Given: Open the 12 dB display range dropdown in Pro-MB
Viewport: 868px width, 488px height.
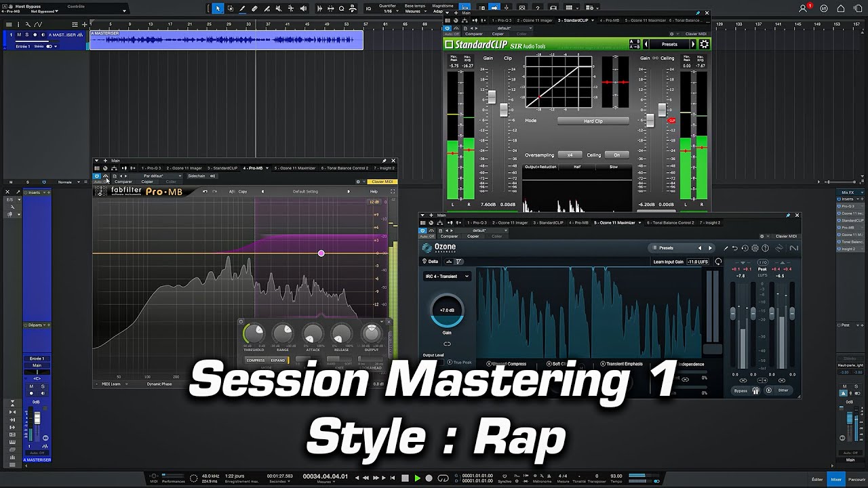Looking at the screenshot, I should [x=374, y=202].
